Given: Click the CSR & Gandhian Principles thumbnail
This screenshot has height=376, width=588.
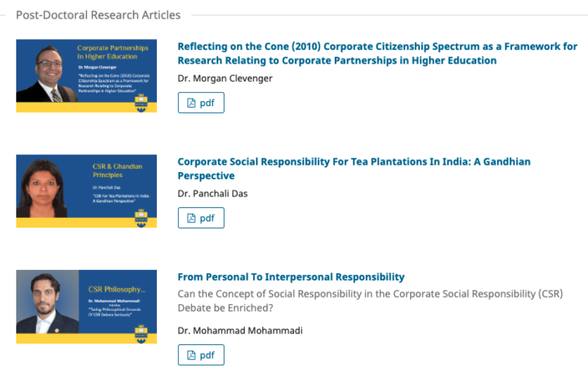Looking at the screenshot, I should [x=87, y=191].
